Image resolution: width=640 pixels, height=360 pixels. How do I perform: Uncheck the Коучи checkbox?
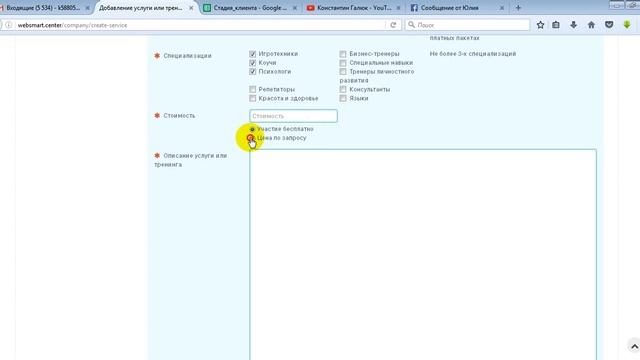[x=253, y=63]
